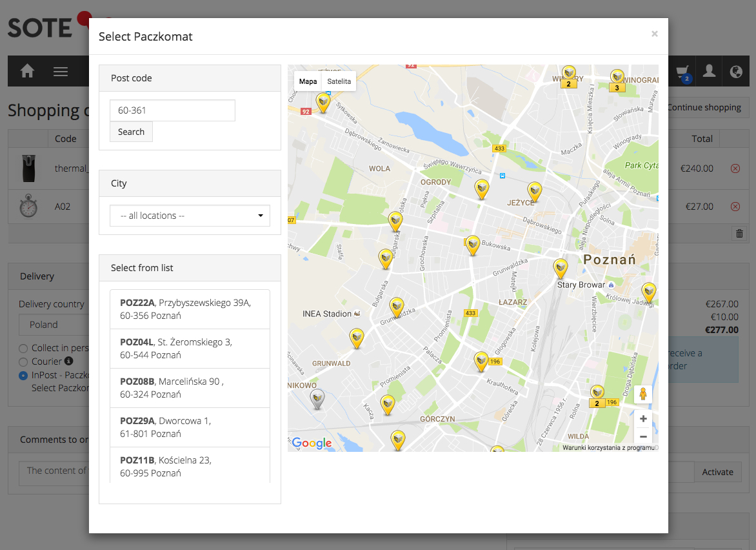This screenshot has height=550, width=756.
Task: Click the Google logo on the map
Action: click(x=312, y=443)
